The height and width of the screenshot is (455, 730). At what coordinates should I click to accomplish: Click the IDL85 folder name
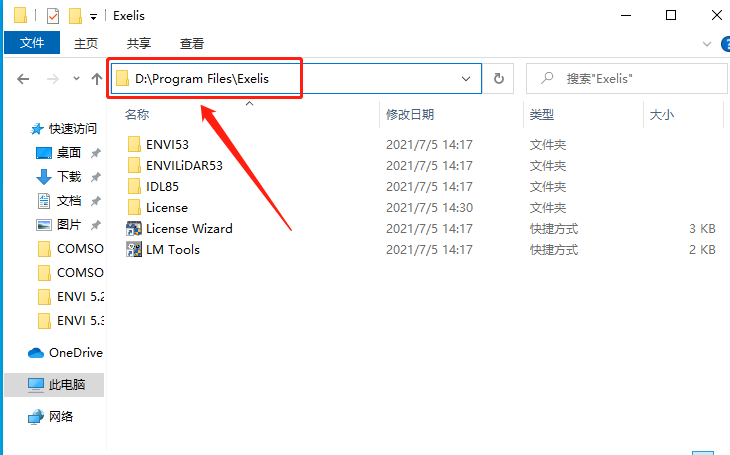click(x=162, y=187)
